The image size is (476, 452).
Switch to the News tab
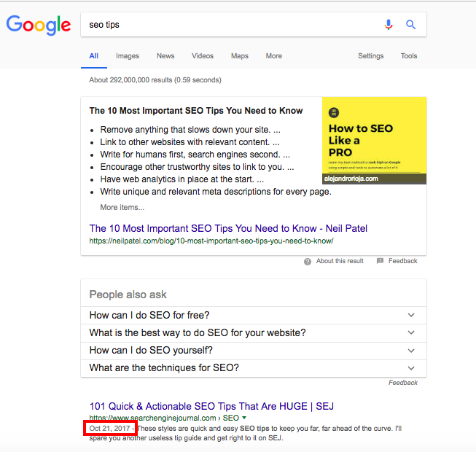[x=165, y=56]
